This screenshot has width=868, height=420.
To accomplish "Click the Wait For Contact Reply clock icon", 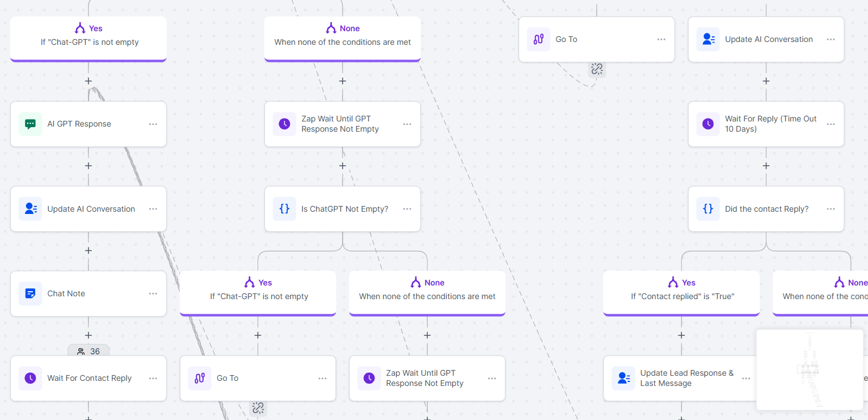I will pyautogui.click(x=31, y=379).
